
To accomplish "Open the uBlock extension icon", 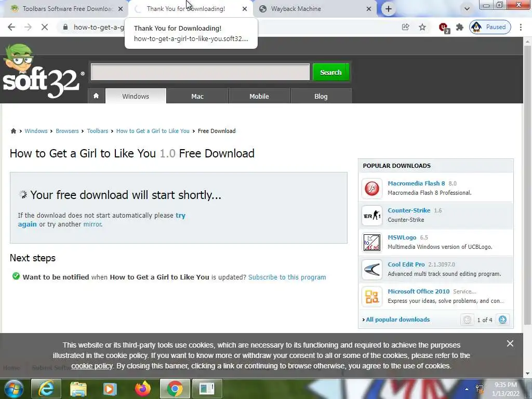I will click(444, 28).
